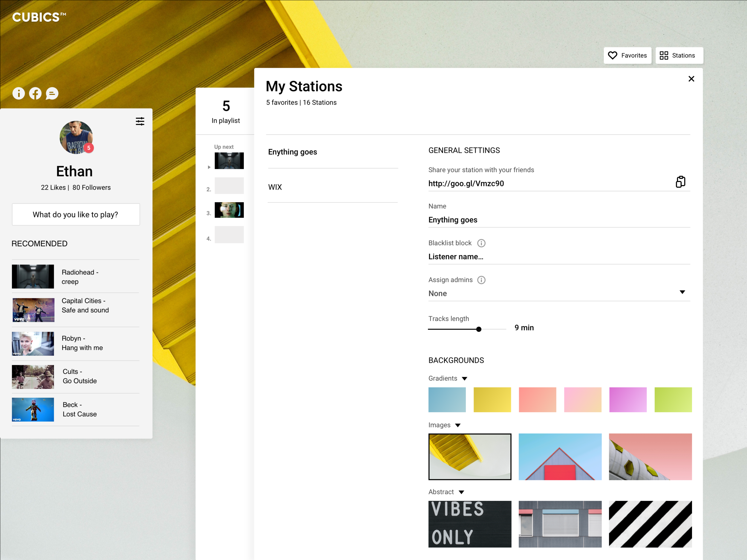This screenshot has width=747, height=560.
Task: Open the Favorites tab
Action: (627, 55)
